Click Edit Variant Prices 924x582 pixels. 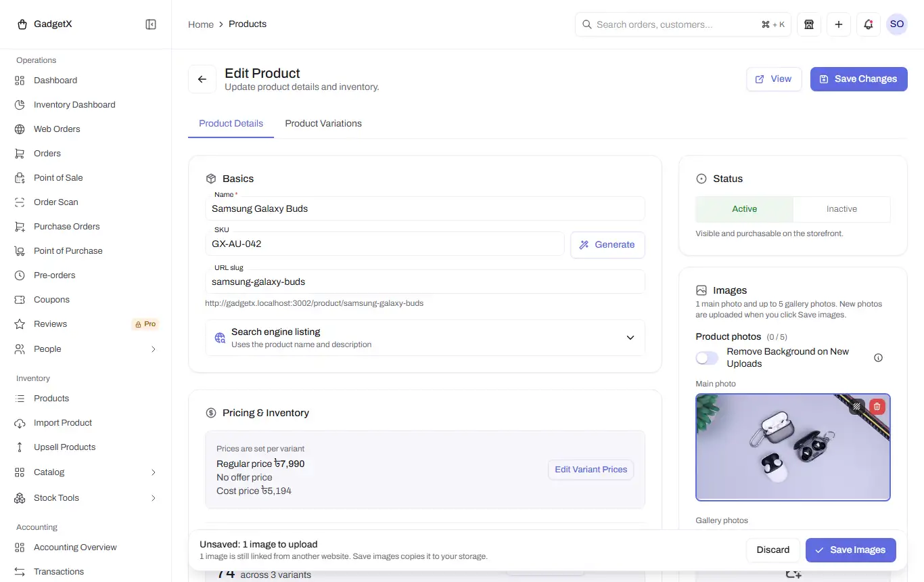591,470
